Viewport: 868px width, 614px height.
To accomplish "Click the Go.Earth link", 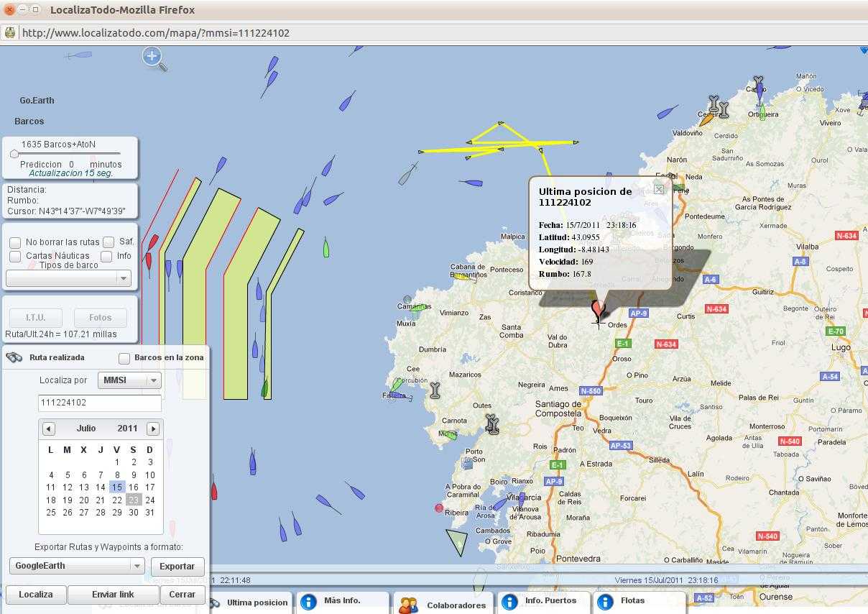I will [37, 101].
